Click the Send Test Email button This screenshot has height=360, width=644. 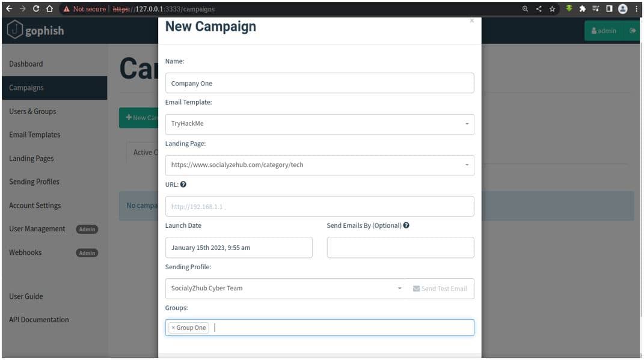(x=440, y=288)
